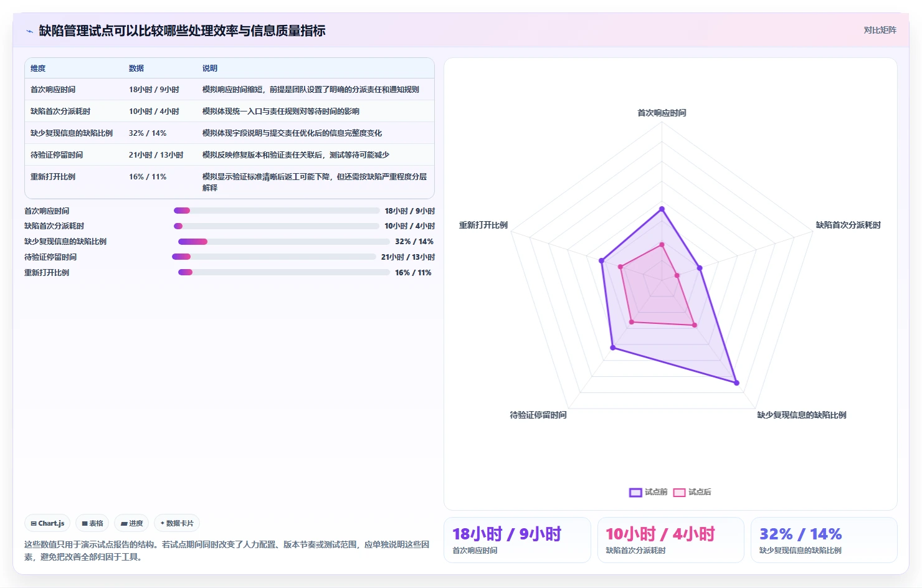922x588 pixels.
Task: Click the 进度 chip
Action: pos(131,523)
